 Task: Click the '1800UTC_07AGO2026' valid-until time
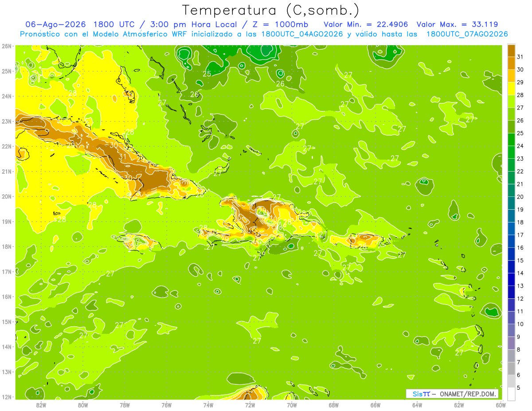[x=467, y=34]
